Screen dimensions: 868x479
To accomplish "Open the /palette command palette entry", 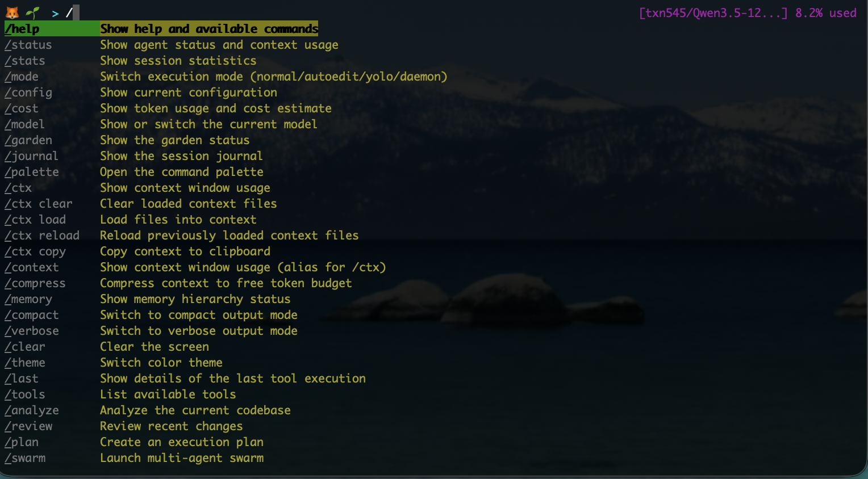I will coord(31,172).
